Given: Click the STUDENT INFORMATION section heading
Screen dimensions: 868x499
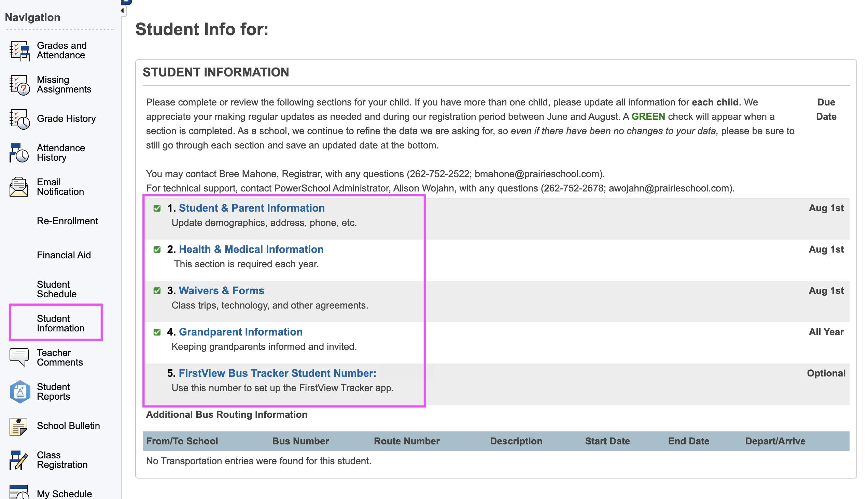Looking at the screenshot, I should pos(216,72).
